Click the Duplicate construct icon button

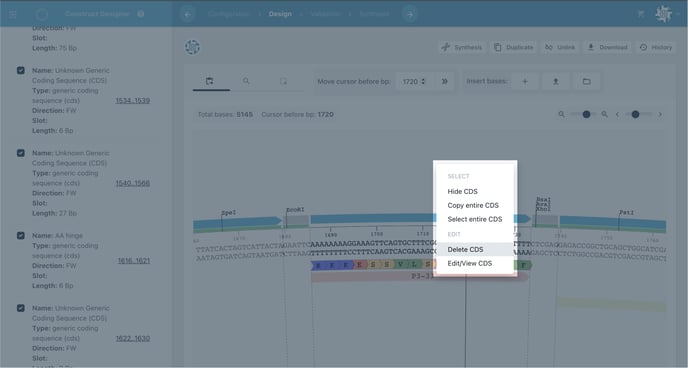pos(513,47)
